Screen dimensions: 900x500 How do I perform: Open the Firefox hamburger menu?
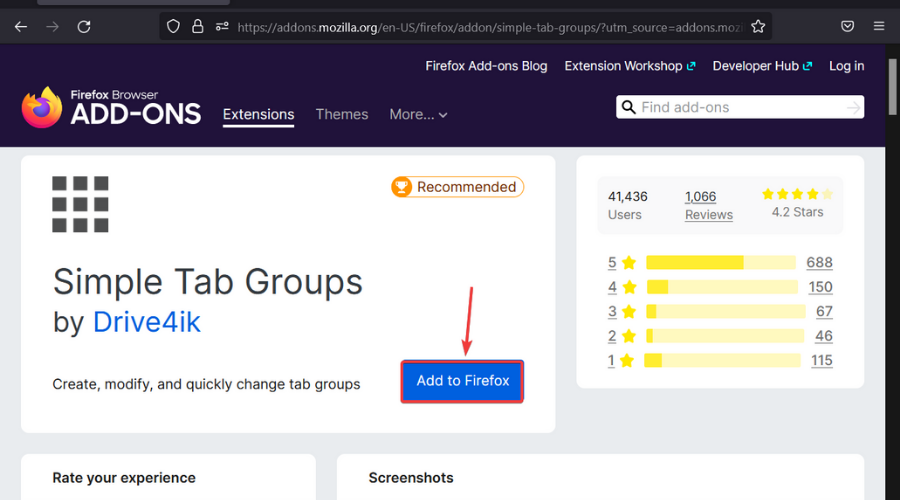point(879,26)
